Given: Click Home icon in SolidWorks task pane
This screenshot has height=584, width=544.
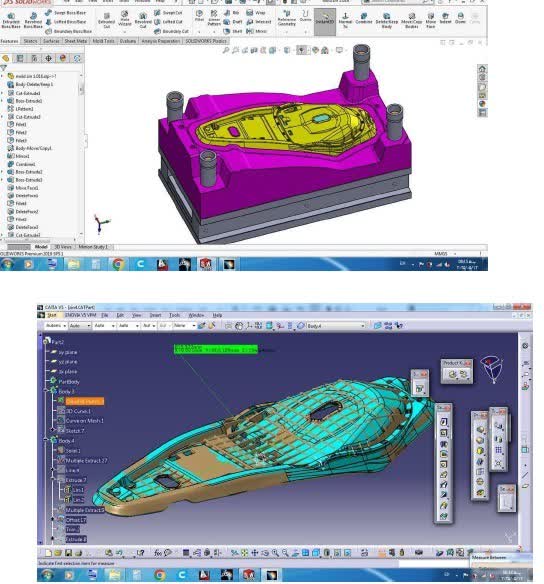Looking at the screenshot, I should coord(482,69).
